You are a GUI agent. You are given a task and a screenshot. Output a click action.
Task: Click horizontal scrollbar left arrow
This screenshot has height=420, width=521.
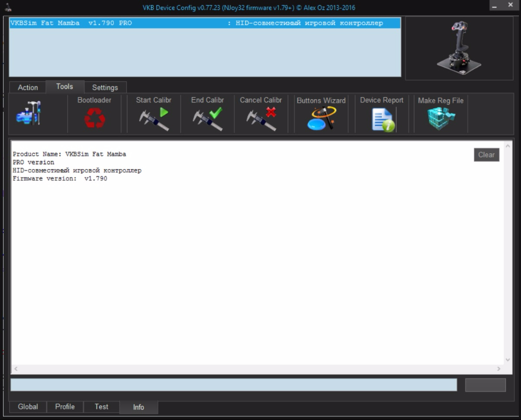pos(16,369)
